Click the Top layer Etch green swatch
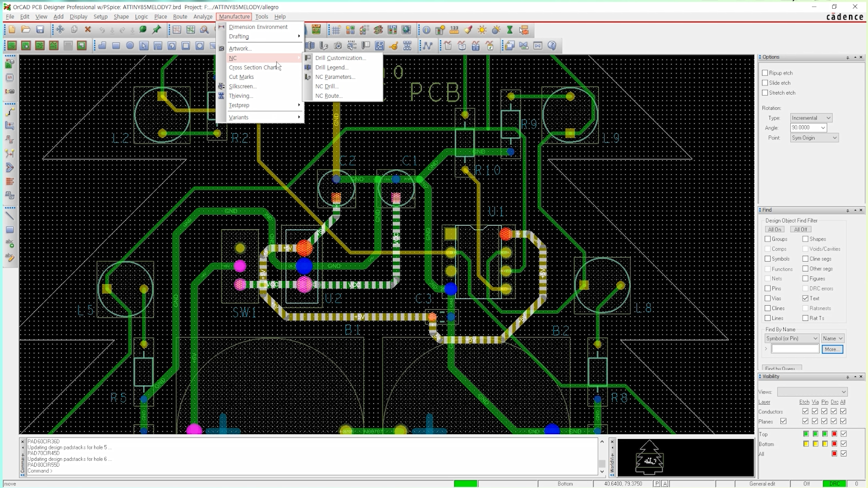 [805, 434]
